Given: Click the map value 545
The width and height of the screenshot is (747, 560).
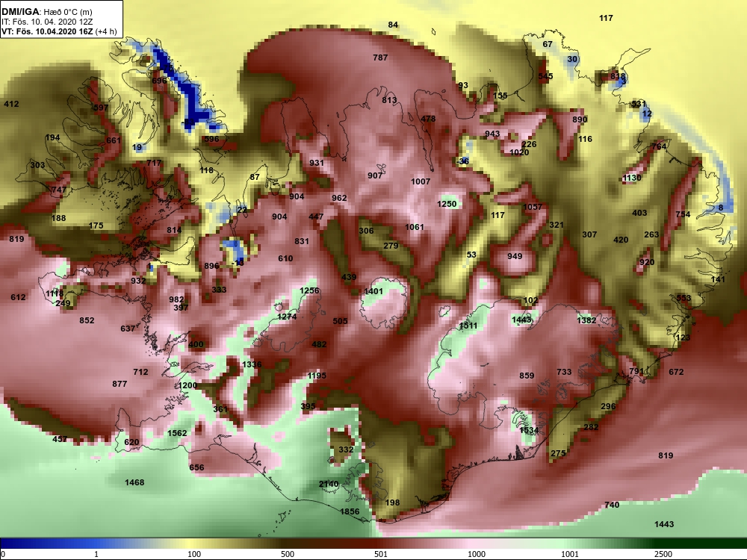Looking at the screenshot, I should coord(545,76).
